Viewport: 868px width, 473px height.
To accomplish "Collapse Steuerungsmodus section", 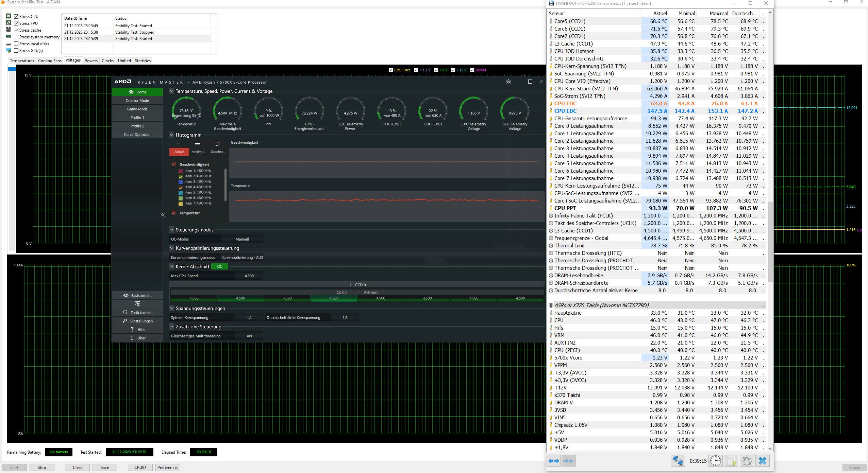I will pos(172,230).
